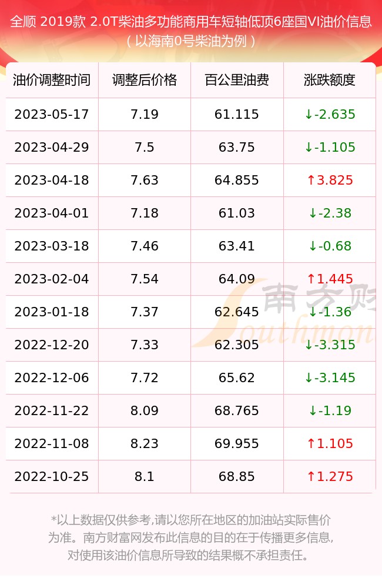Click the 百公里油费 column header
This screenshot has height=588, width=382.
237,80
